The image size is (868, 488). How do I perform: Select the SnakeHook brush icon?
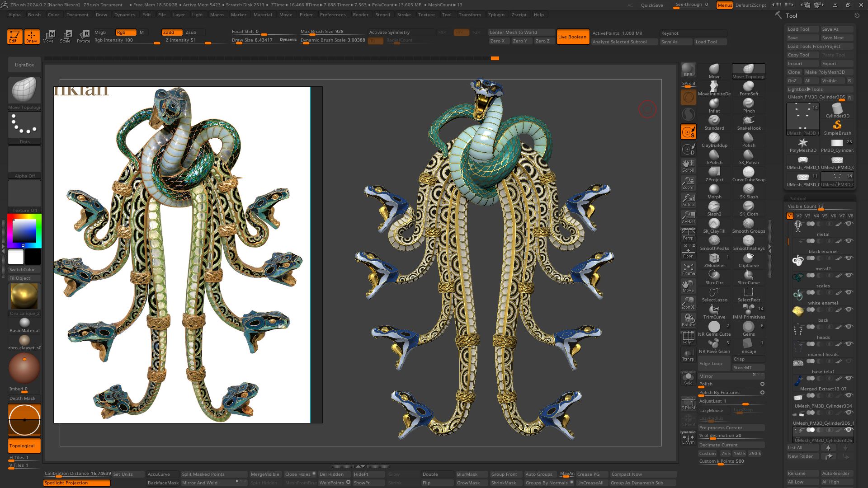(749, 123)
